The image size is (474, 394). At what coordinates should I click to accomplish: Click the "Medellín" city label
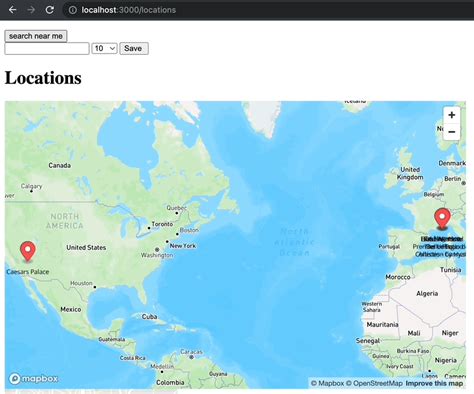point(162,366)
